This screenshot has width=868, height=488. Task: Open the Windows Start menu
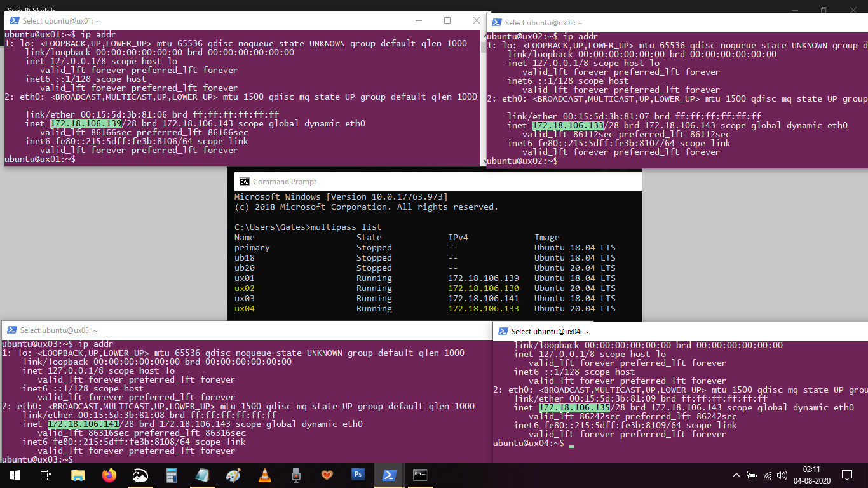point(15,475)
